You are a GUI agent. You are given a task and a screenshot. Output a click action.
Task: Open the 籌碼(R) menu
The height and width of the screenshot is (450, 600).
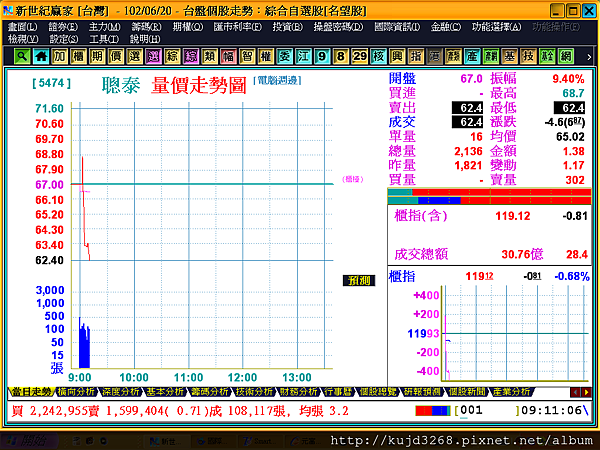(147, 27)
